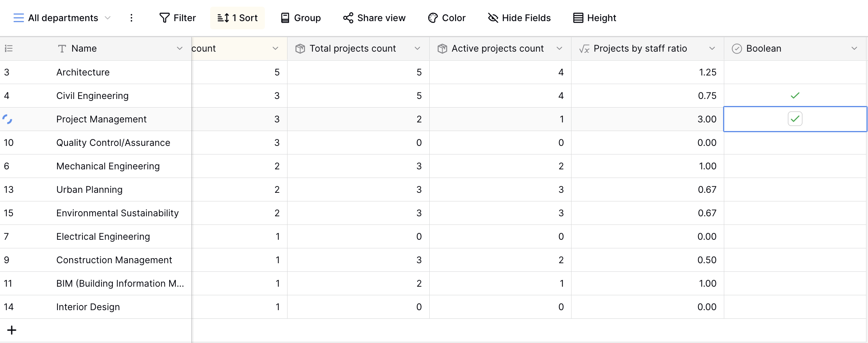Select the Urban Planning name cell

coord(89,190)
